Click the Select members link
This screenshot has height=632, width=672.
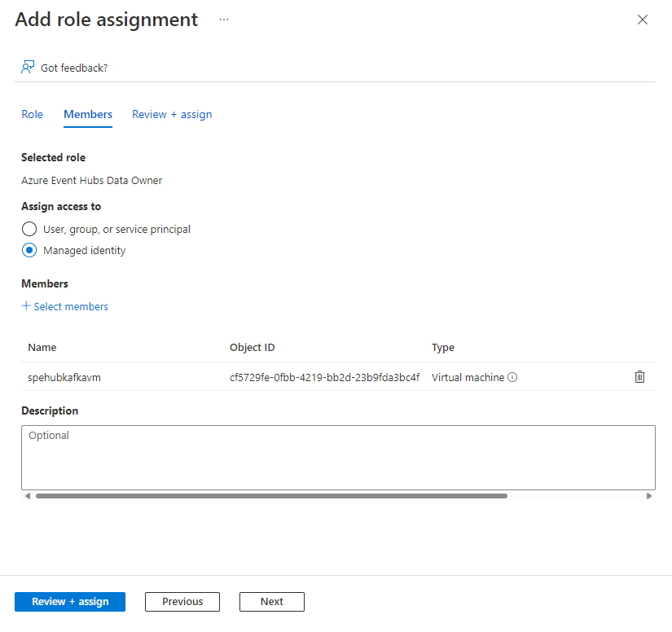coord(71,306)
